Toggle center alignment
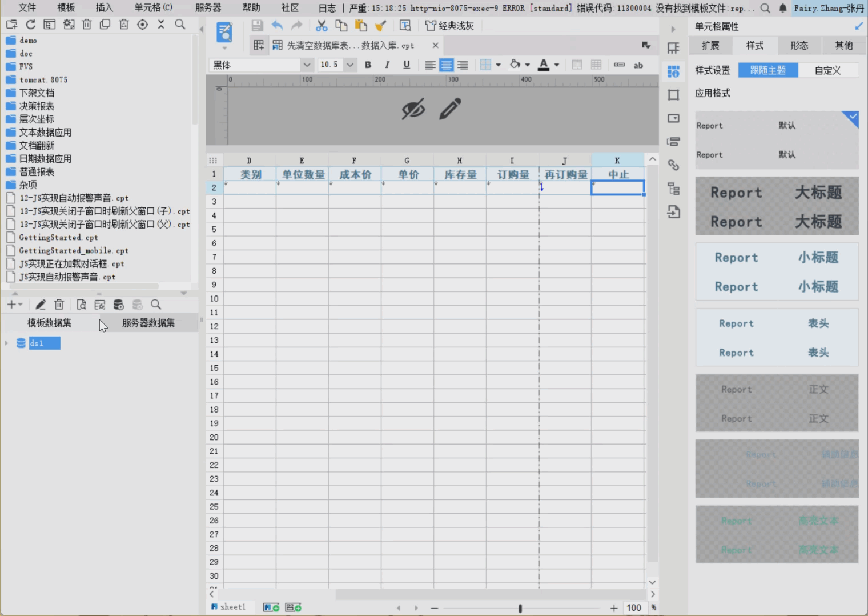Image resolution: width=868 pixels, height=616 pixels. pyautogui.click(x=447, y=65)
